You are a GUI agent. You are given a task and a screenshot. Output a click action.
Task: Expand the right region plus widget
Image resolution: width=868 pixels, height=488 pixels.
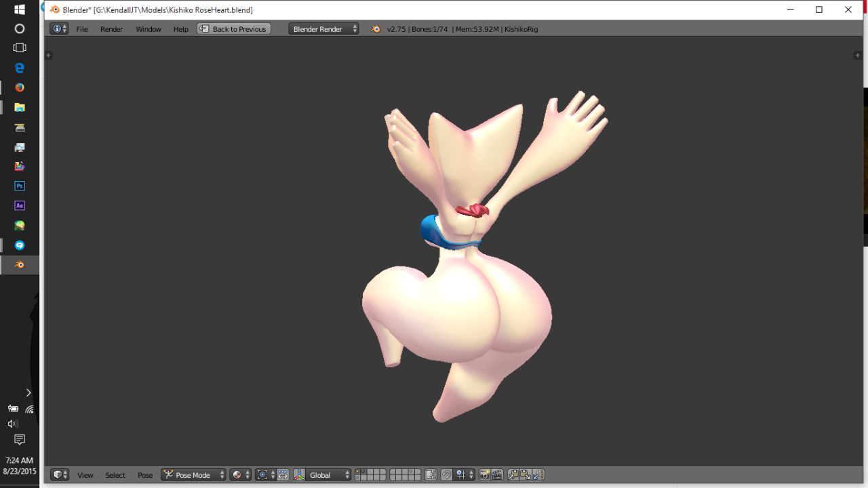pyautogui.click(x=857, y=56)
